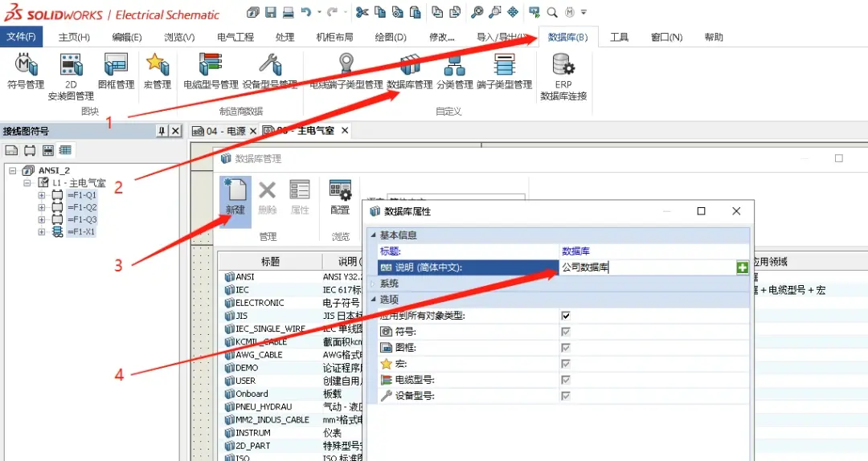Open quick access toolbar customize dropdown
This screenshot has height=461, width=868.
click(583, 11)
